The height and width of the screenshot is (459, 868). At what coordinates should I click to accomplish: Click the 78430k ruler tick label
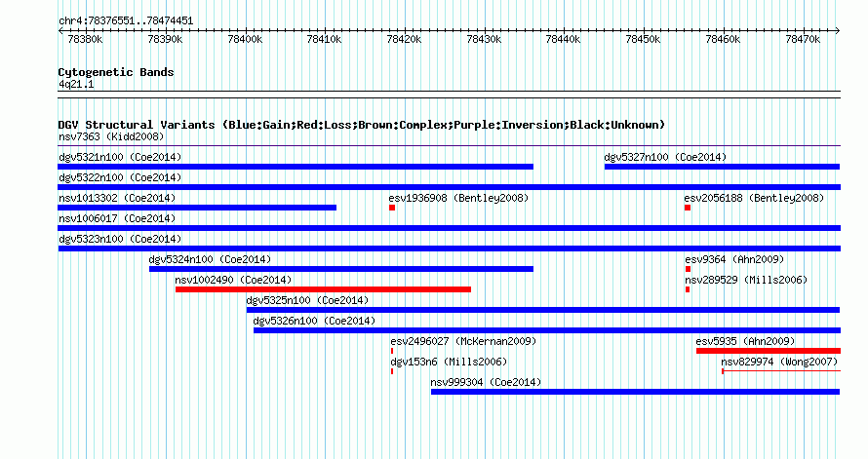pyautogui.click(x=484, y=39)
